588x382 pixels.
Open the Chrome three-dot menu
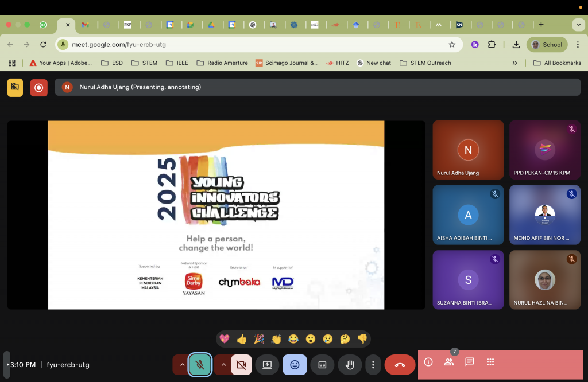pyautogui.click(x=578, y=45)
